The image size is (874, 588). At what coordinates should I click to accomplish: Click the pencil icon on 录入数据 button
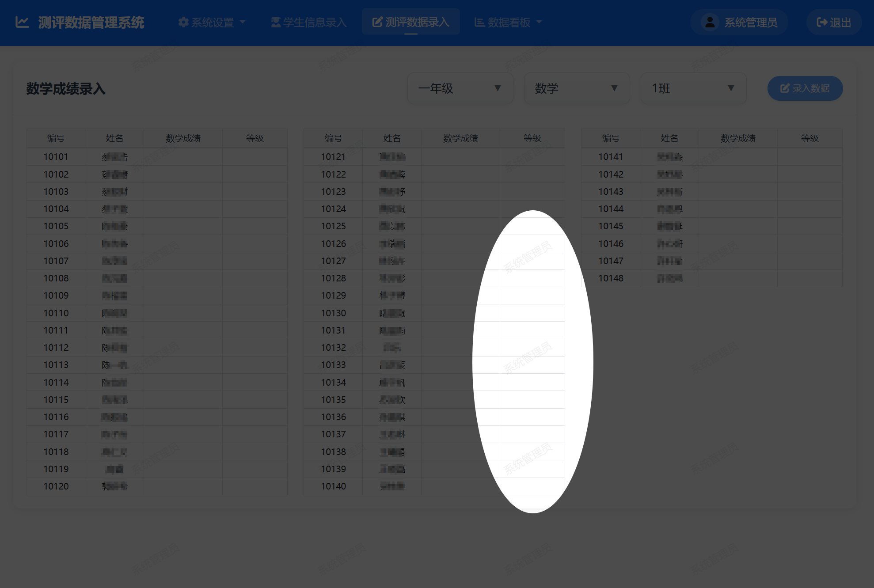coord(784,88)
